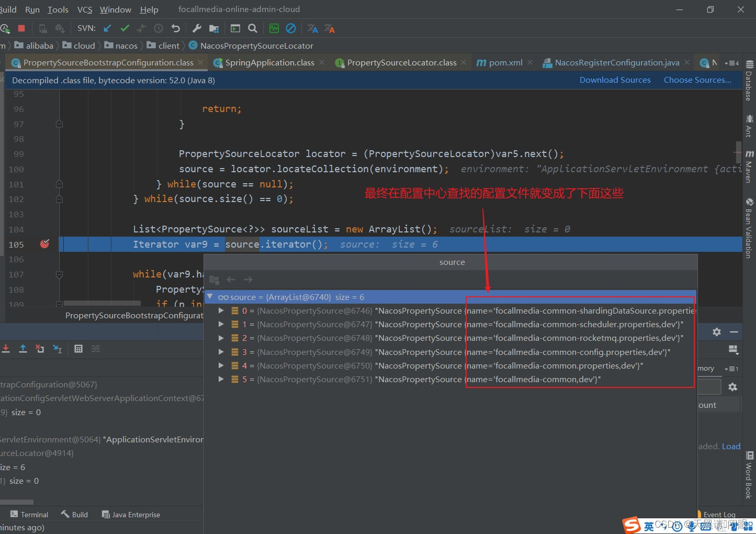
Task: Open Database side panel
Action: (749, 81)
